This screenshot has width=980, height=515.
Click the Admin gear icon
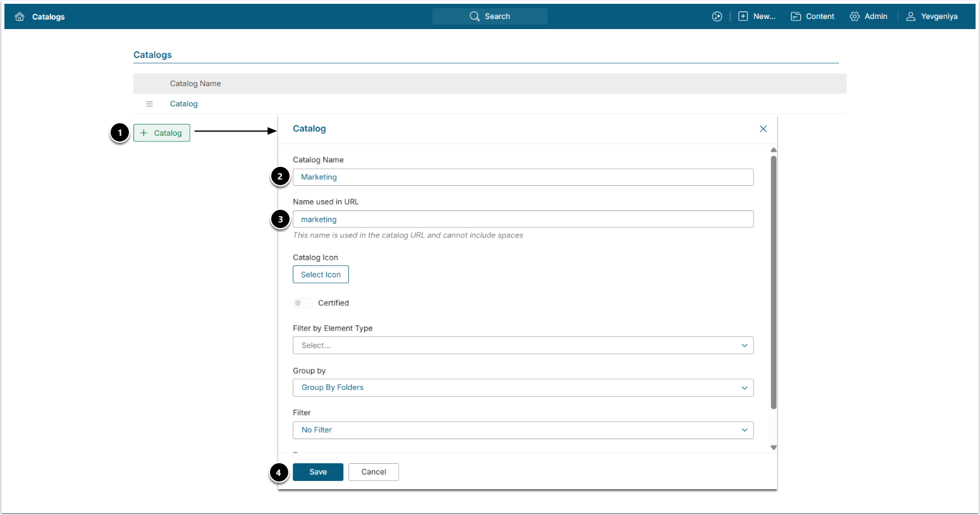click(855, 16)
